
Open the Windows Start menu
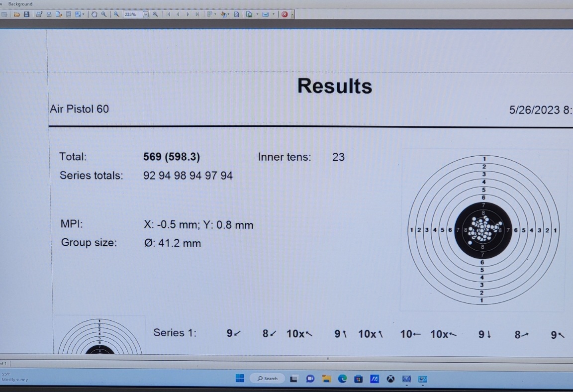coord(240,379)
